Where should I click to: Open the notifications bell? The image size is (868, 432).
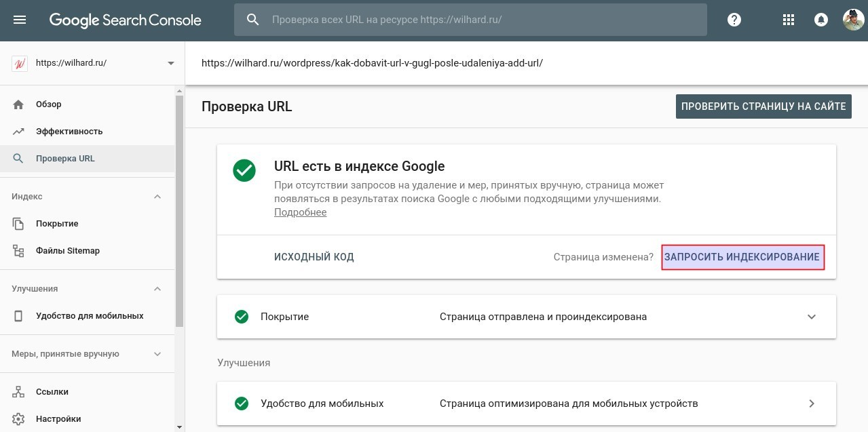tap(820, 20)
